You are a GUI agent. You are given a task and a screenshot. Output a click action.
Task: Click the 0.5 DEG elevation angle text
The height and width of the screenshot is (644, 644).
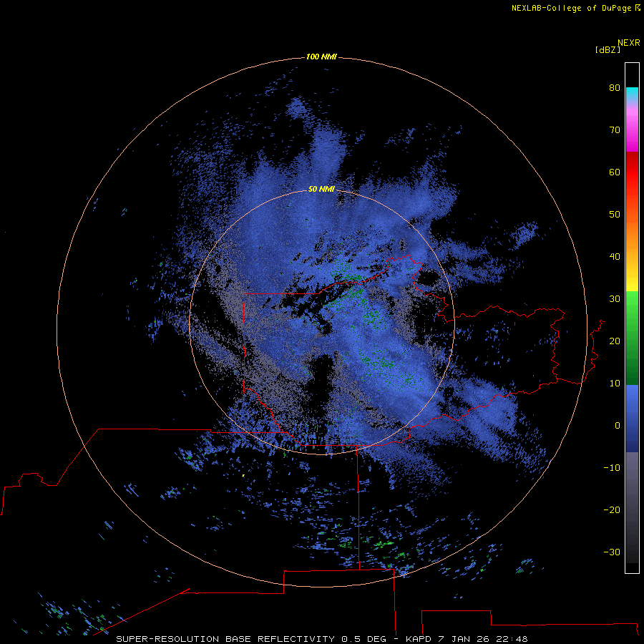(x=364, y=639)
